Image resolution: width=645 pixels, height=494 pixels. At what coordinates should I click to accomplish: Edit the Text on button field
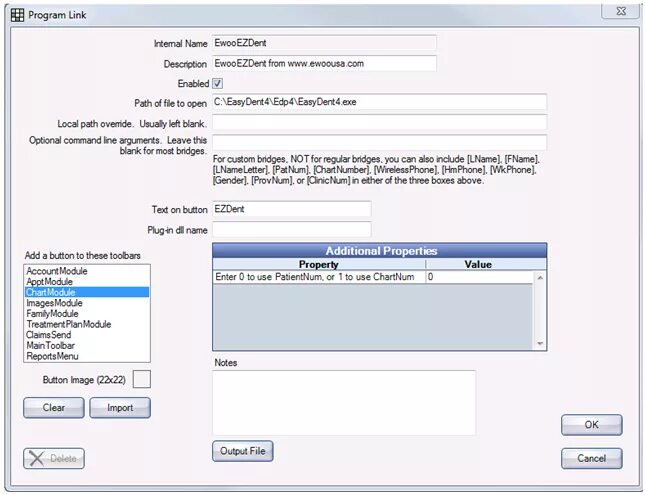pos(292,209)
